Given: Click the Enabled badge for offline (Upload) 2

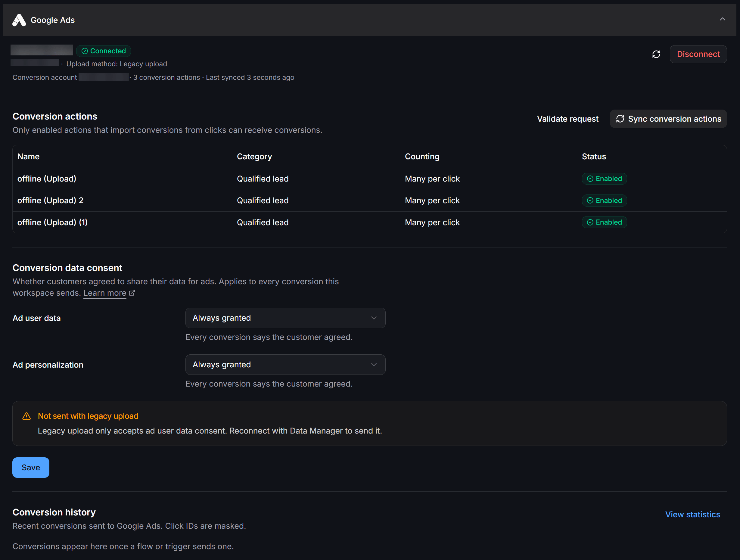Looking at the screenshot, I should pos(604,201).
